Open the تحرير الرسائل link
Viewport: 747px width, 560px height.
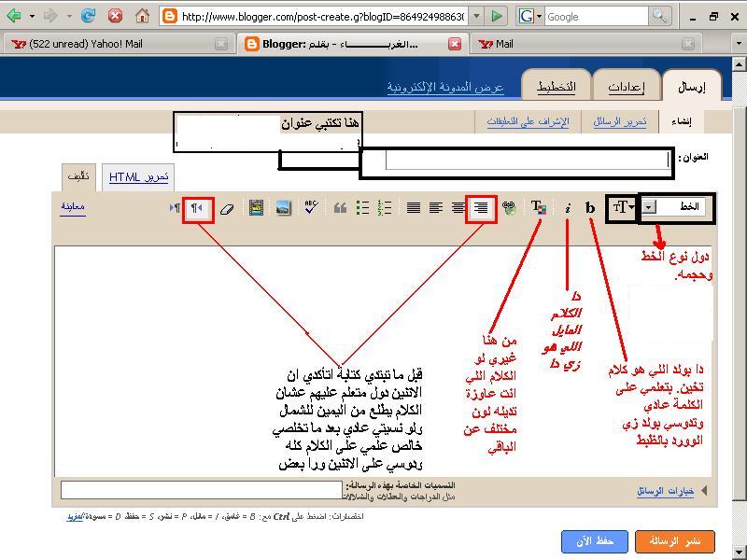click(x=619, y=122)
